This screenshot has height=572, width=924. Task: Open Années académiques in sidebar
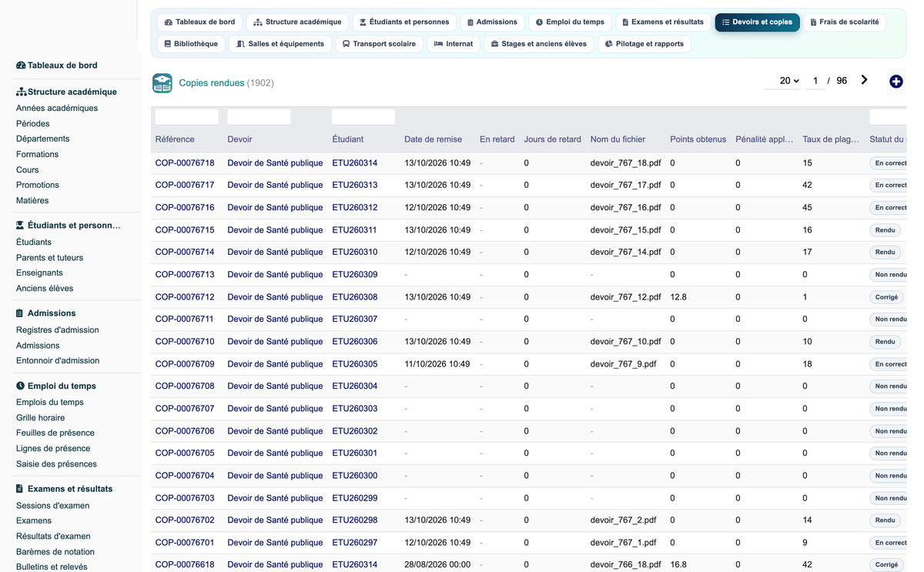point(57,109)
